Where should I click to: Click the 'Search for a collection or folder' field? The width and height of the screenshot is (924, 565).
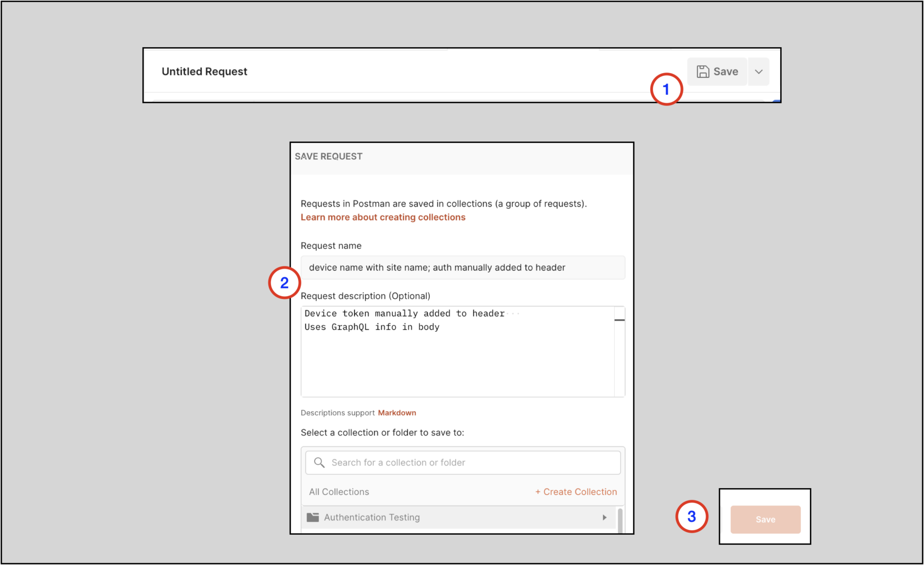[433, 462]
